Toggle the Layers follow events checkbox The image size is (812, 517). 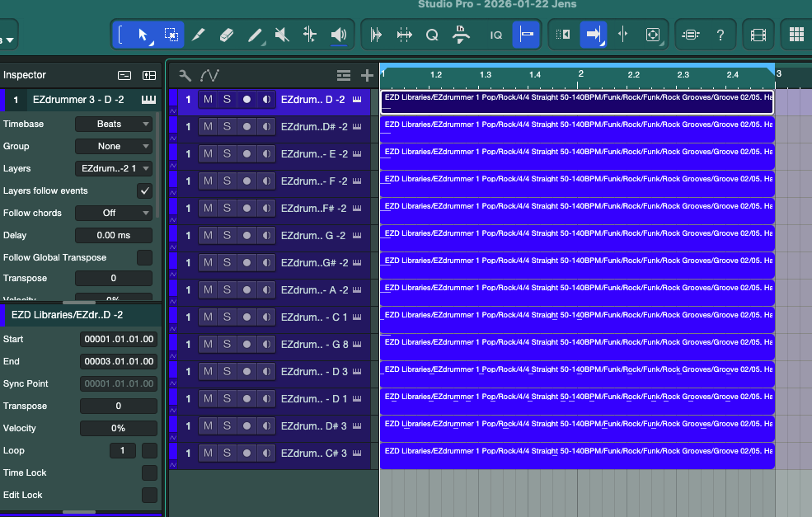point(144,190)
